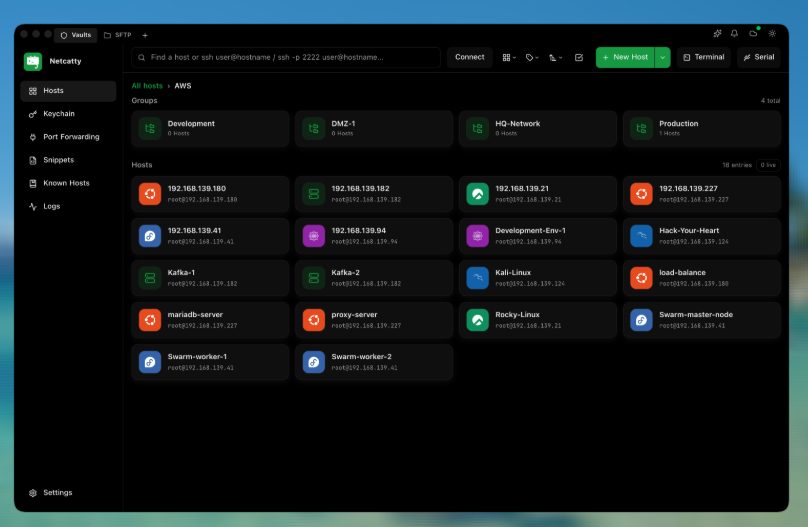Click the "Groups" section heading
The width and height of the screenshot is (808, 527).
coord(144,100)
